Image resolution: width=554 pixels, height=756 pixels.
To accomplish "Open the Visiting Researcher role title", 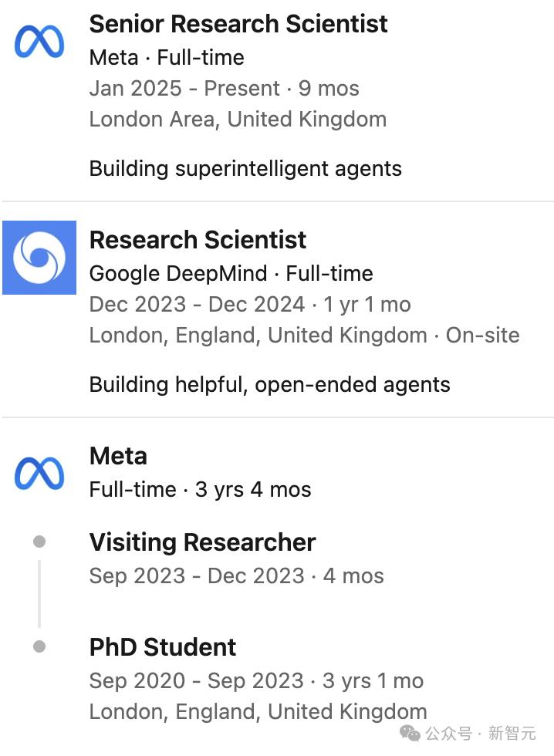I will (x=202, y=542).
